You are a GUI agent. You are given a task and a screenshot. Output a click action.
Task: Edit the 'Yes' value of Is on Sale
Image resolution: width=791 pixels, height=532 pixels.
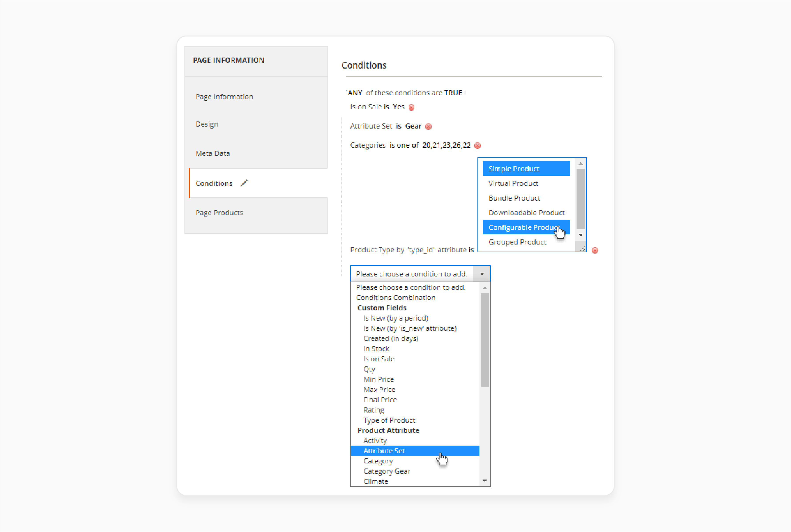(x=398, y=107)
